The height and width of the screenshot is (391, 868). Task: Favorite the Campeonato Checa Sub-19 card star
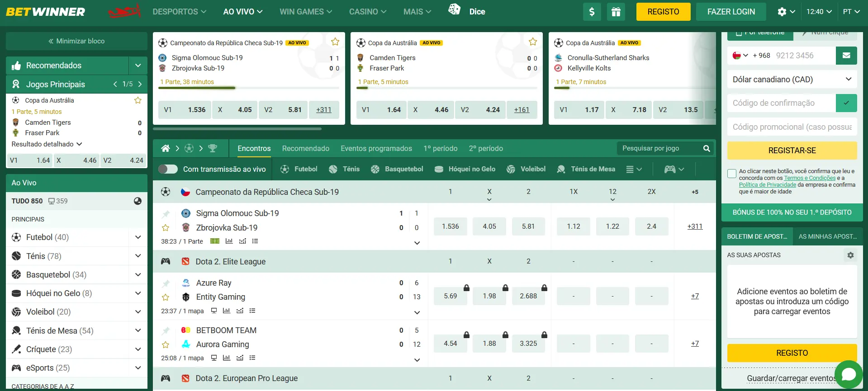pos(335,42)
